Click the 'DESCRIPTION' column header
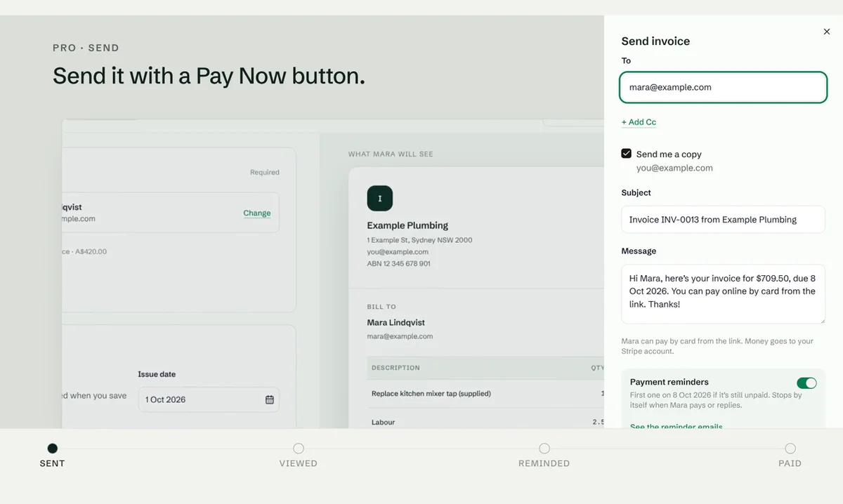 click(x=396, y=368)
